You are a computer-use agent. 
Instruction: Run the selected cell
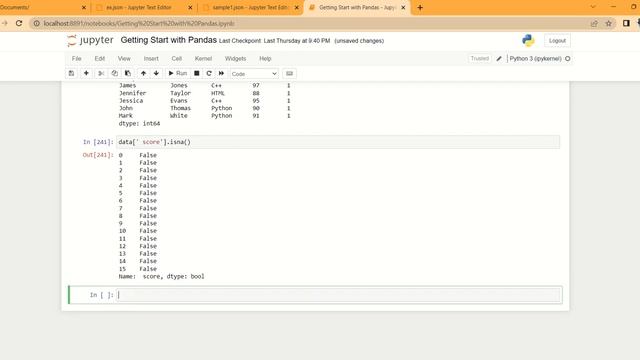point(178,73)
